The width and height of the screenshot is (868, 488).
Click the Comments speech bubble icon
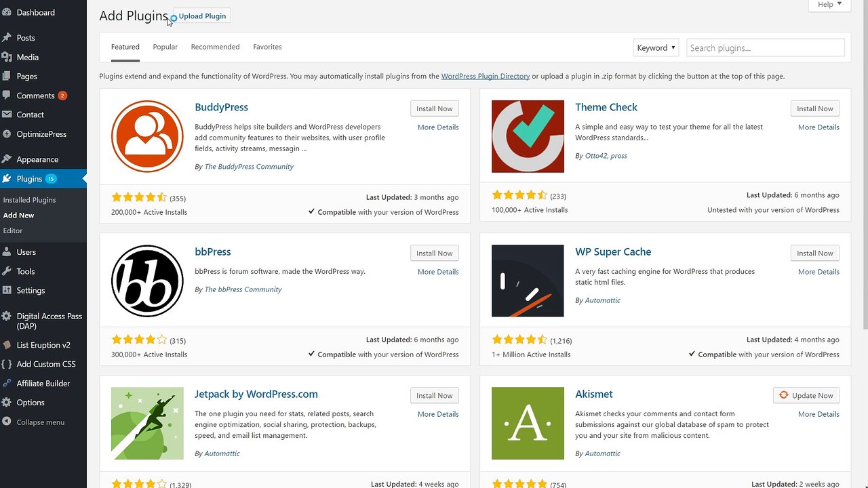(x=7, y=96)
